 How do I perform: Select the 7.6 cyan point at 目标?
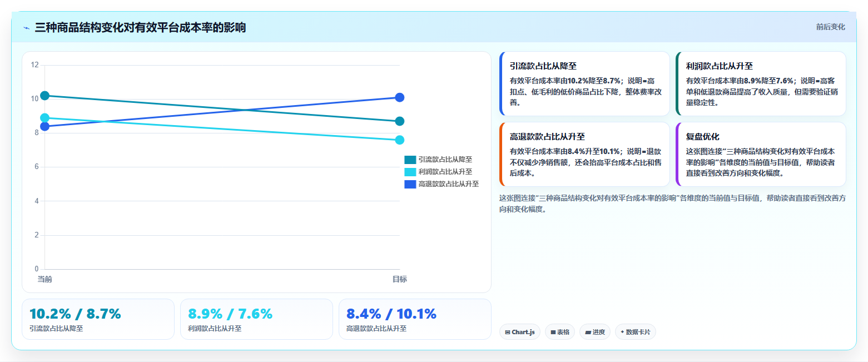(399, 140)
